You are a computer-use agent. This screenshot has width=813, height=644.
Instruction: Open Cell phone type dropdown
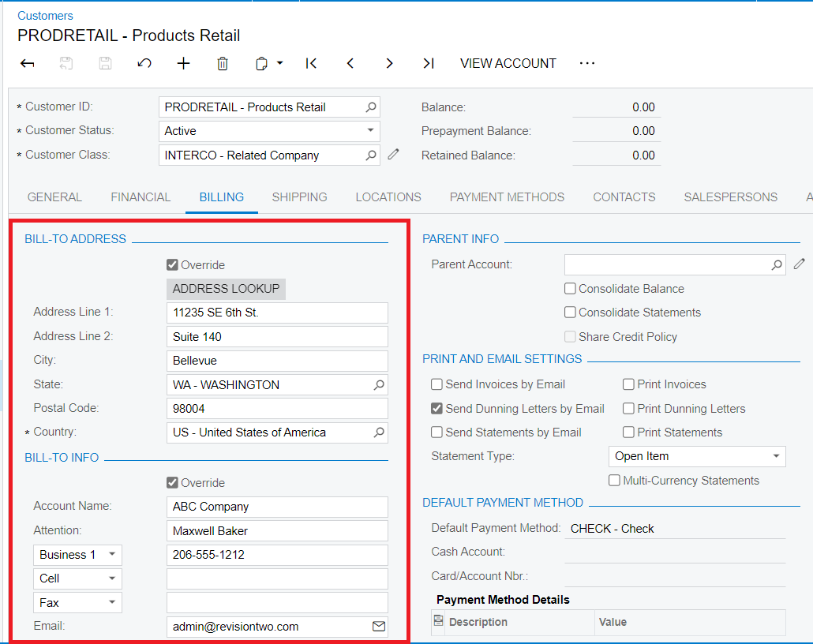click(78, 578)
